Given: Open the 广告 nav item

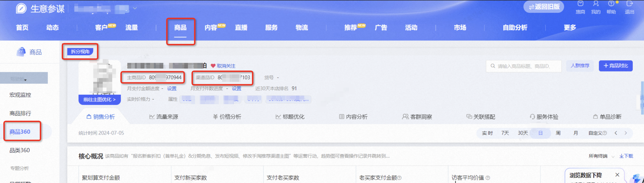Looking at the screenshot, I should 381,27.
